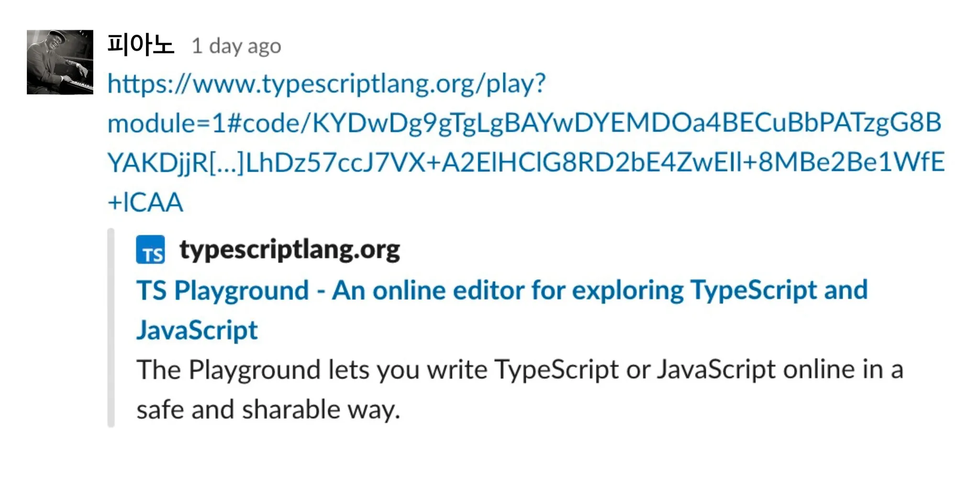Click the '+ICAA' URL ending
The image size is (980, 477).
[145, 202]
